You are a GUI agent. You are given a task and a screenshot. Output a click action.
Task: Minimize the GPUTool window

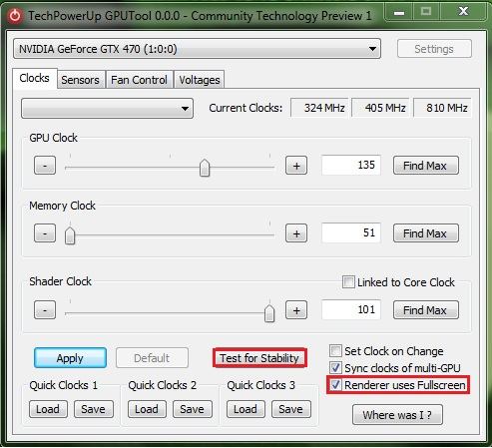pyautogui.click(x=399, y=13)
